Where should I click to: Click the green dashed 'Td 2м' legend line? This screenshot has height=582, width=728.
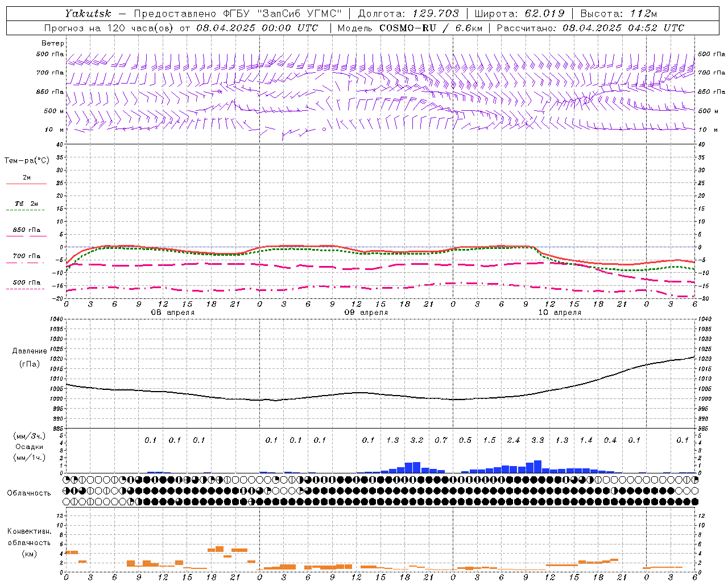[26, 210]
